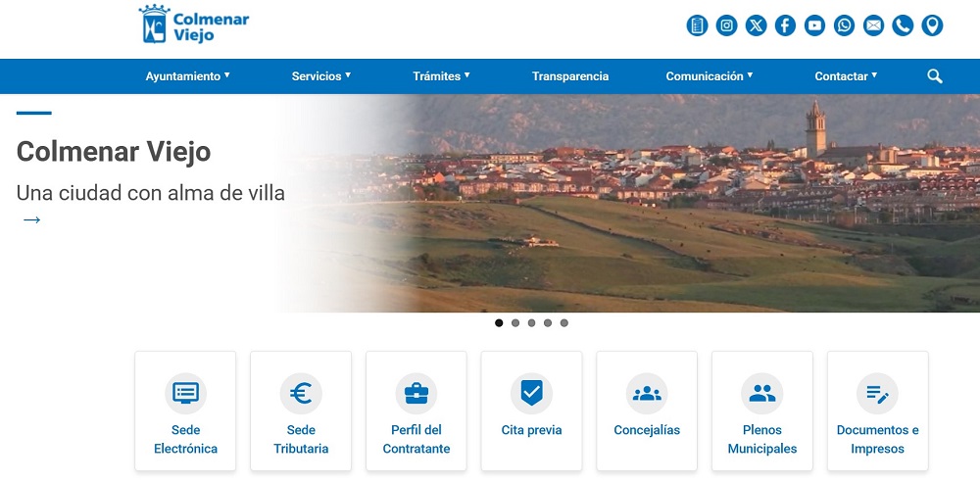Open the Comunicación menu

click(709, 76)
